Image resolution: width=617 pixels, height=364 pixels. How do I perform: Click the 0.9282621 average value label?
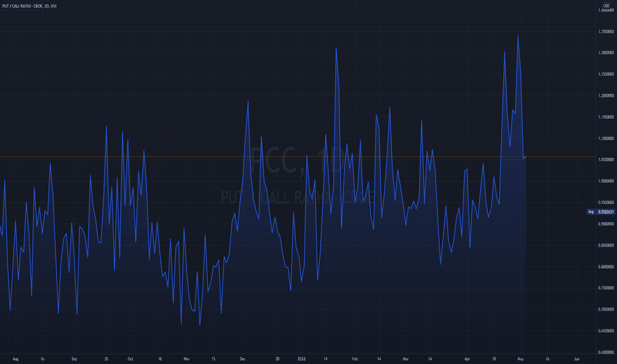[606, 212]
